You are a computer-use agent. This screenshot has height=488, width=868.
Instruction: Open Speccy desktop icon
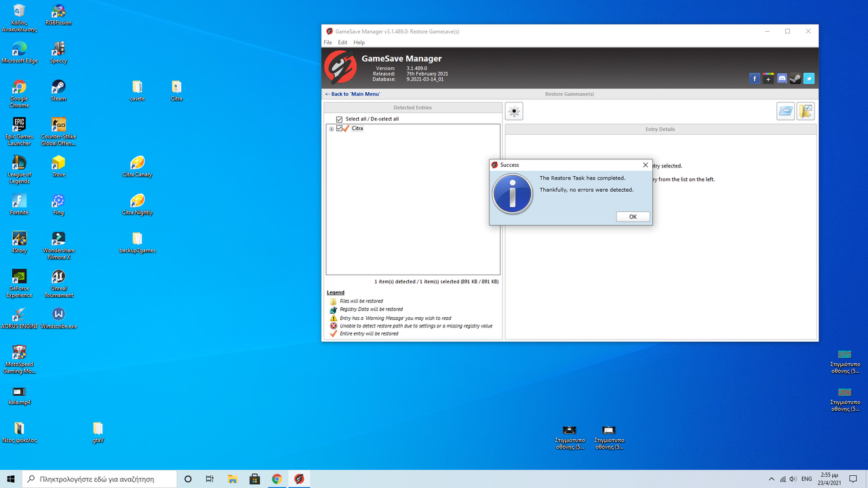tap(58, 53)
